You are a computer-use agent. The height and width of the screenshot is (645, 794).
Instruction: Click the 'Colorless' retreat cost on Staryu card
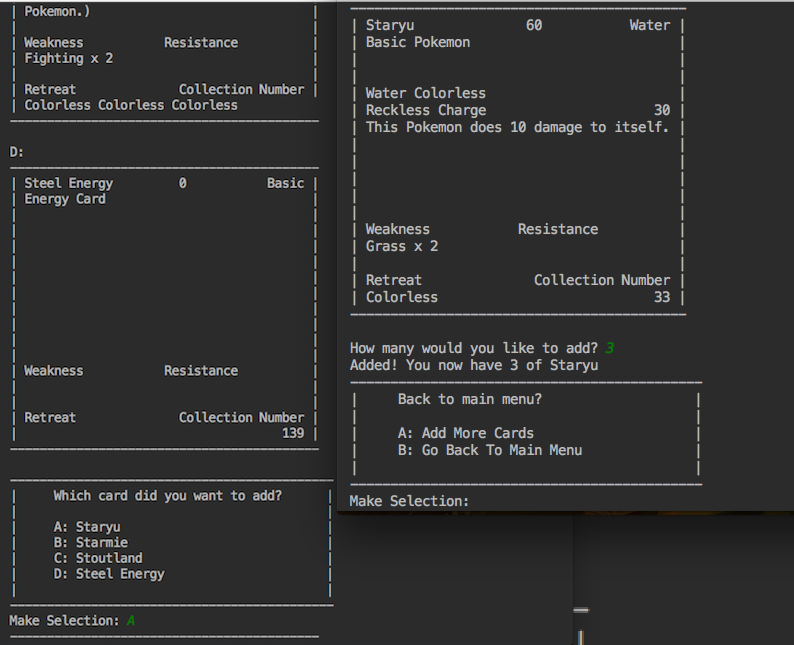coord(402,297)
